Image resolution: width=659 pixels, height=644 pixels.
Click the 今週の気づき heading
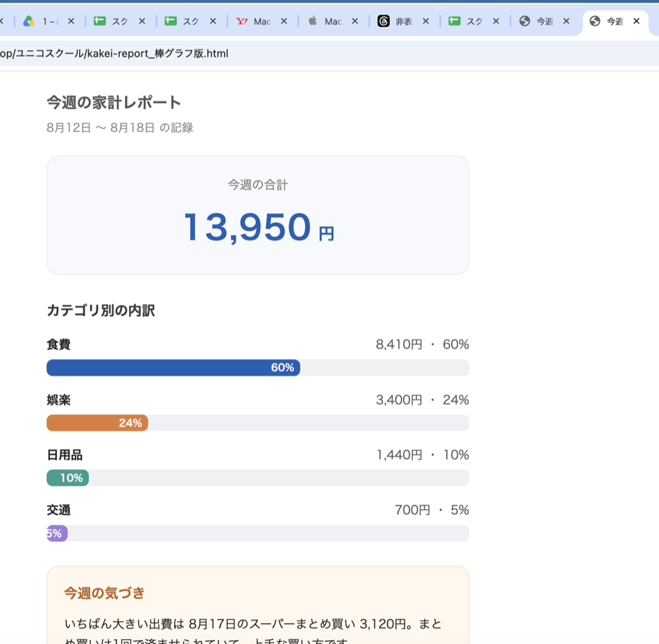(104, 593)
